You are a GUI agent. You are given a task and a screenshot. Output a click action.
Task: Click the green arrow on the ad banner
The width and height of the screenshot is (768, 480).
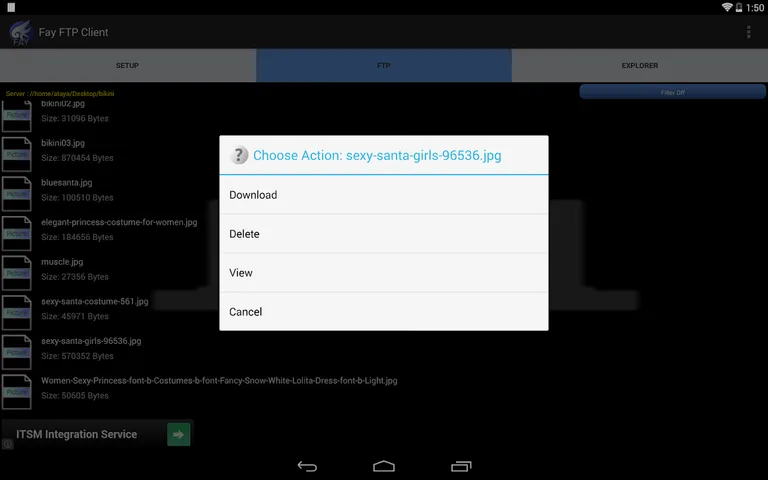coord(179,434)
